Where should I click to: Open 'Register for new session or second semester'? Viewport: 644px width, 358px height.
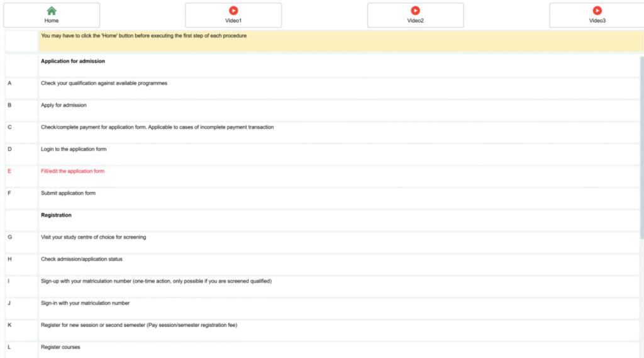pyautogui.click(x=138, y=325)
